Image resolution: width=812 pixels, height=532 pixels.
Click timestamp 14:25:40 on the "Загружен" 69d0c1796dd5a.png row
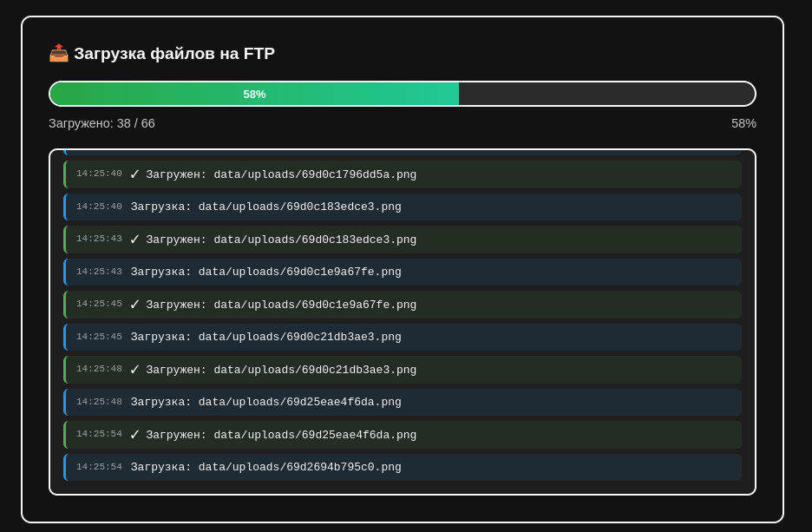pos(99,174)
